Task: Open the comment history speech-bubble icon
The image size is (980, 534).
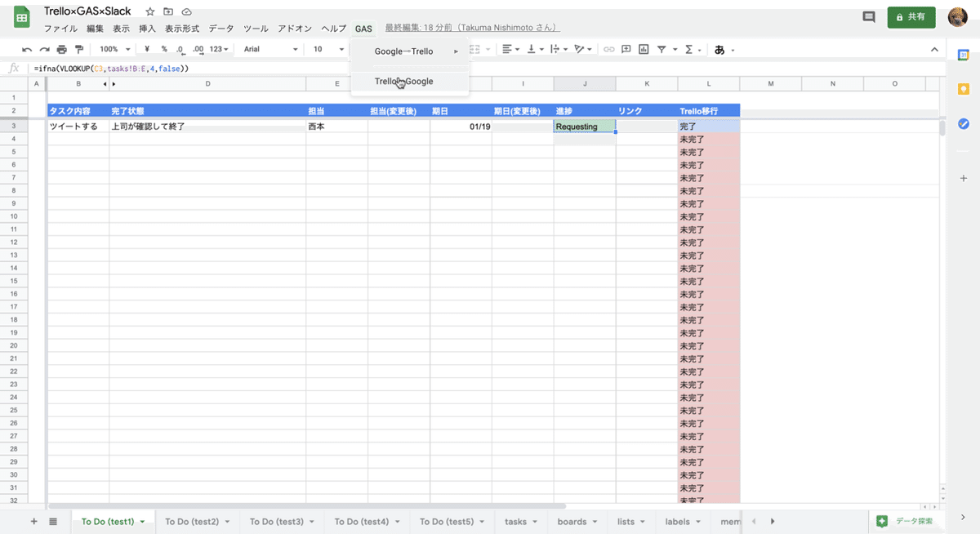Action: point(869,17)
